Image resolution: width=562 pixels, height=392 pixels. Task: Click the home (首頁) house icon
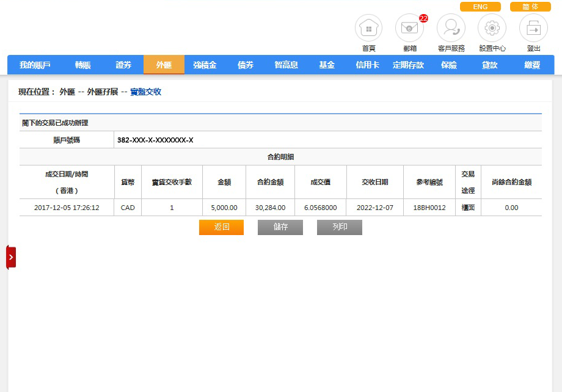click(x=368, y=28)
